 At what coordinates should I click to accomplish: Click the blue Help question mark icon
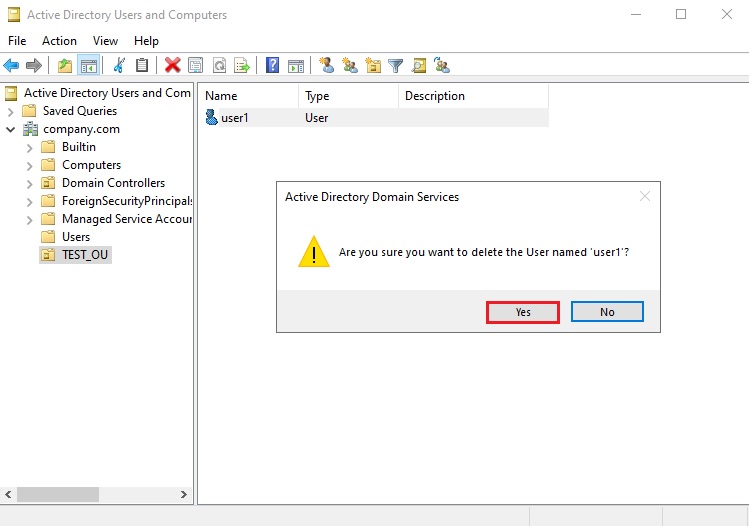coord(272,66)
